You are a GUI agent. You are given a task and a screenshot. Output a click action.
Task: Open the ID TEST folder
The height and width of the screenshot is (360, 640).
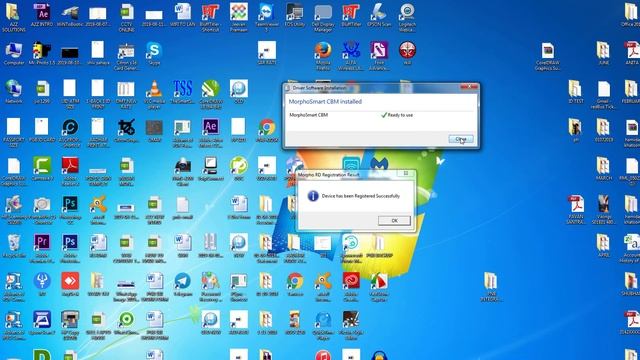click(575, 91)
